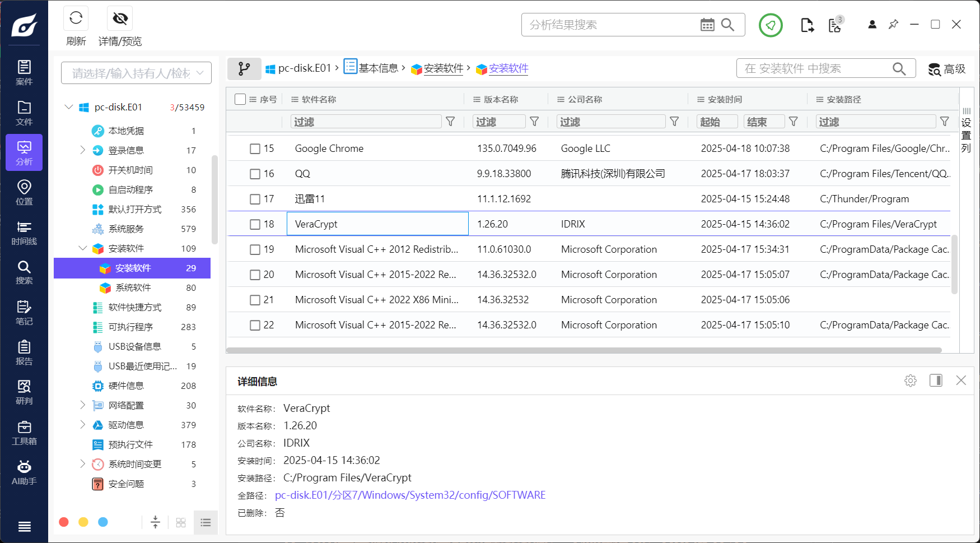980x543 pixels.
Task: Toggle the side panel layout icon in 详细信息
Action: point(936,380)
